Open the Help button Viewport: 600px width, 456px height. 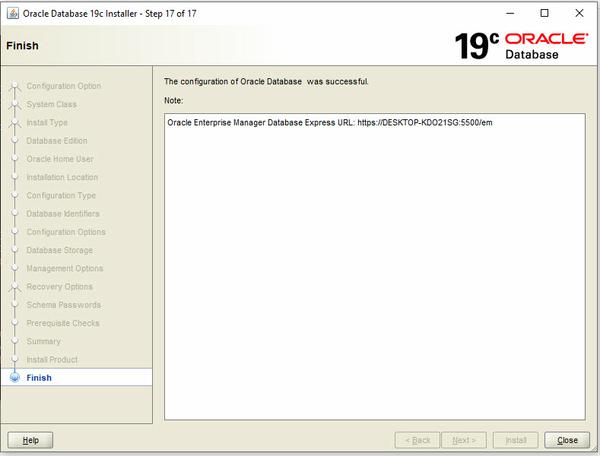point(30,440)
